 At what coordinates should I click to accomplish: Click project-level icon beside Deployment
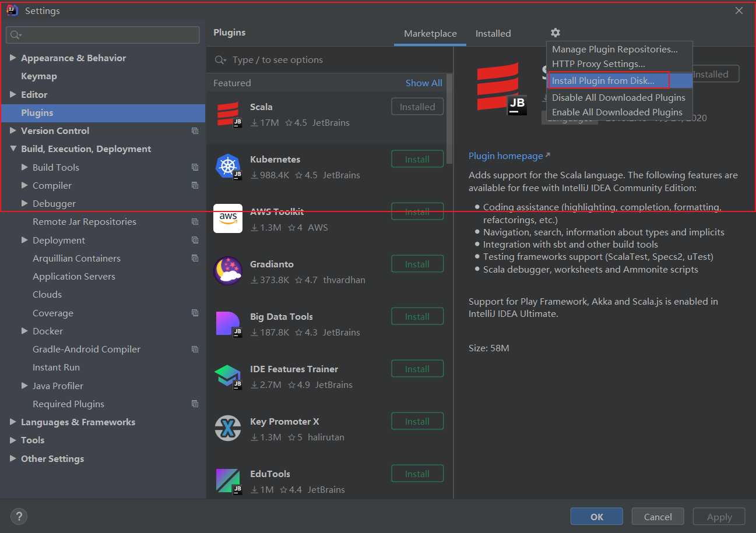click(195, 240)
